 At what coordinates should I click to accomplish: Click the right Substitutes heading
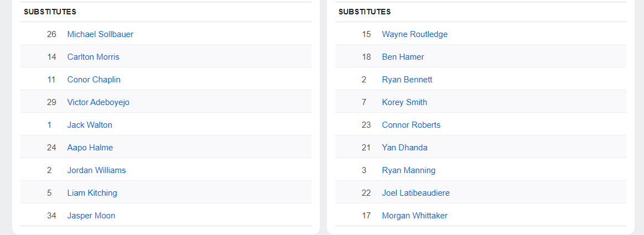pyautogui.click(x=365, y=12)
